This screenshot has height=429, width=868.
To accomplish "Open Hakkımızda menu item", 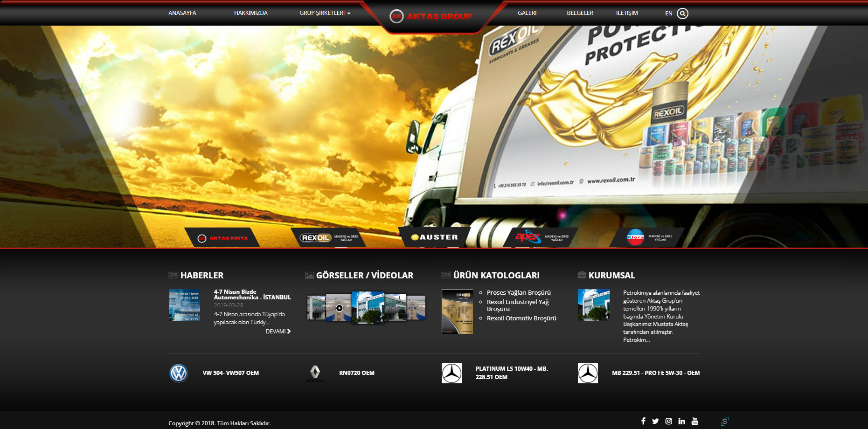I will 251,13.
